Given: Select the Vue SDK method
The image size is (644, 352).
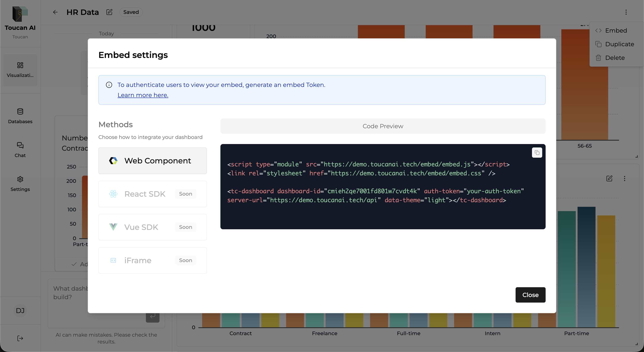Looking at the screenshot, I should (152, 227).
